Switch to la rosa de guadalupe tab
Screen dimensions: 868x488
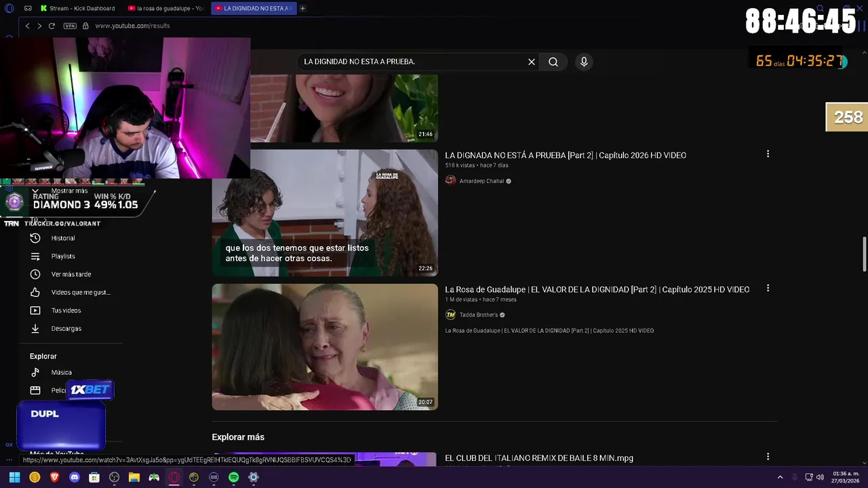[x=166, y=8]
